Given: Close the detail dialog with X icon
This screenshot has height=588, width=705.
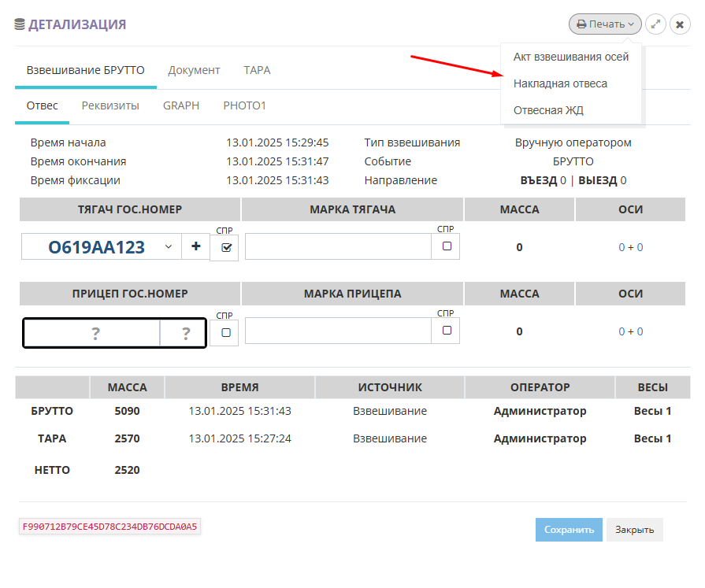Looking at the screenshot, I should click(x=680, y=24).
